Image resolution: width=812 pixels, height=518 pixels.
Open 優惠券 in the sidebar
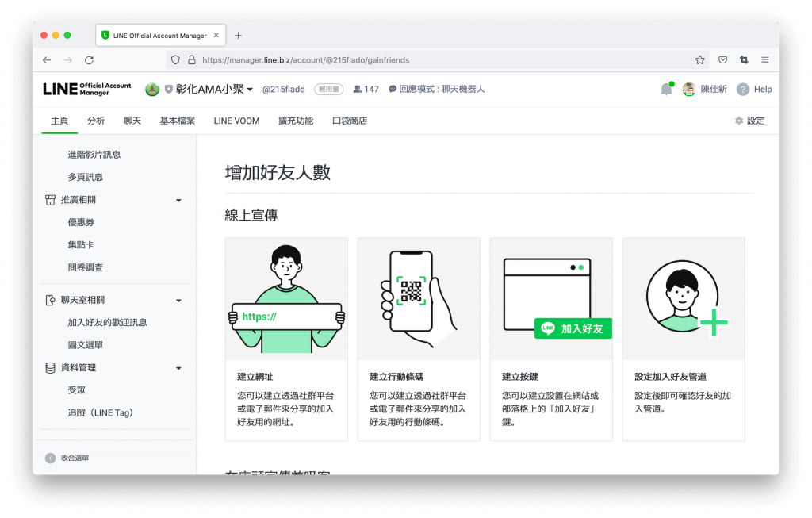coord(81,222)
